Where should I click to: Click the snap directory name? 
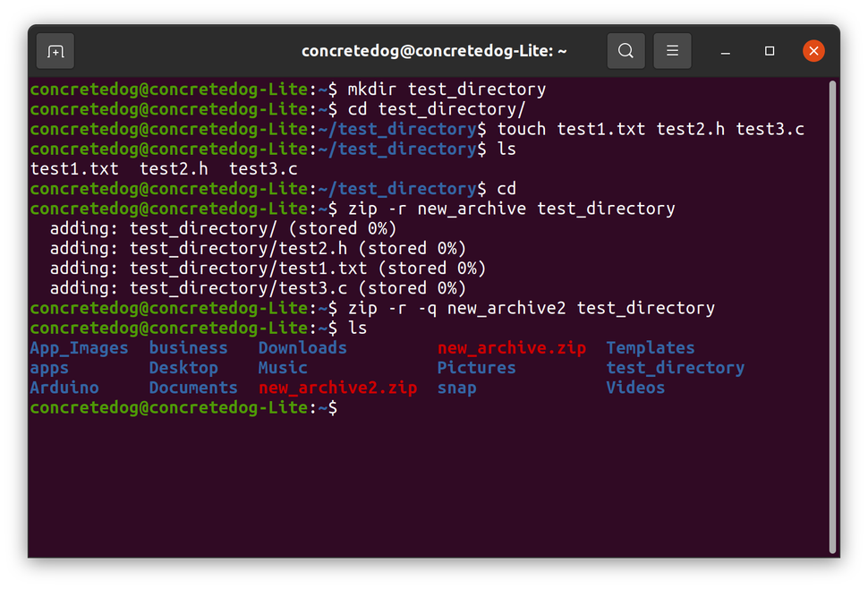click(x=456, y=388)
